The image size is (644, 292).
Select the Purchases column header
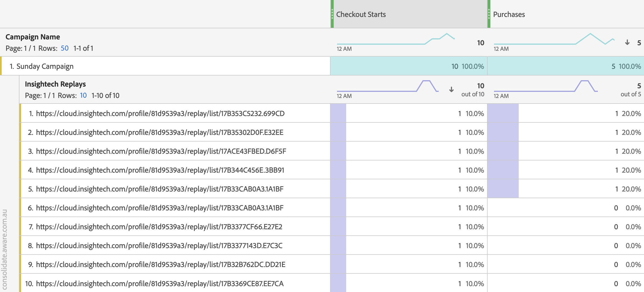[509, 14]
